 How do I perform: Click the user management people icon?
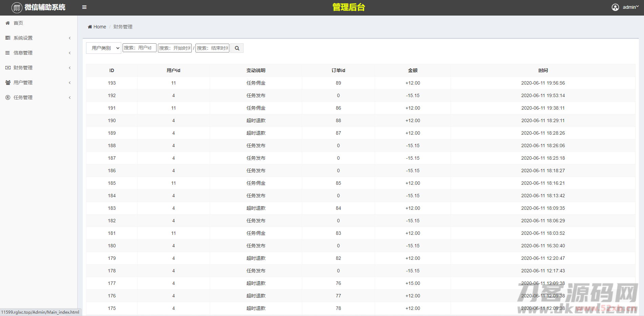pos(8,83)
